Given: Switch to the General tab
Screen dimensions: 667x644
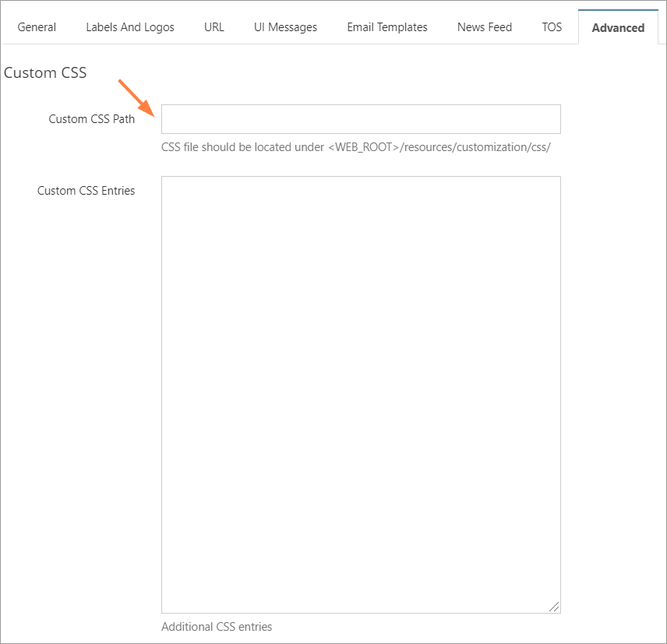Looking at the screenshot, I should tap(36, 26).
